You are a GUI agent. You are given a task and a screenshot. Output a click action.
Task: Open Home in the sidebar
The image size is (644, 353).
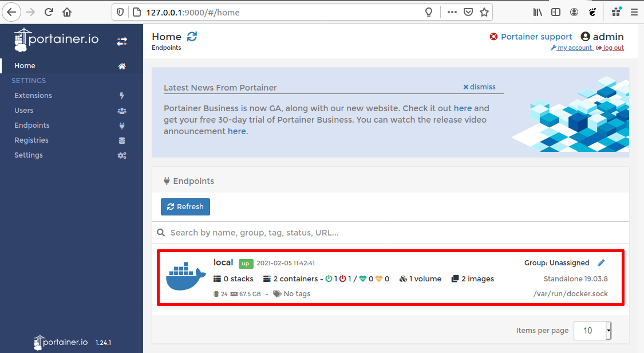click(x=25, y=66)
